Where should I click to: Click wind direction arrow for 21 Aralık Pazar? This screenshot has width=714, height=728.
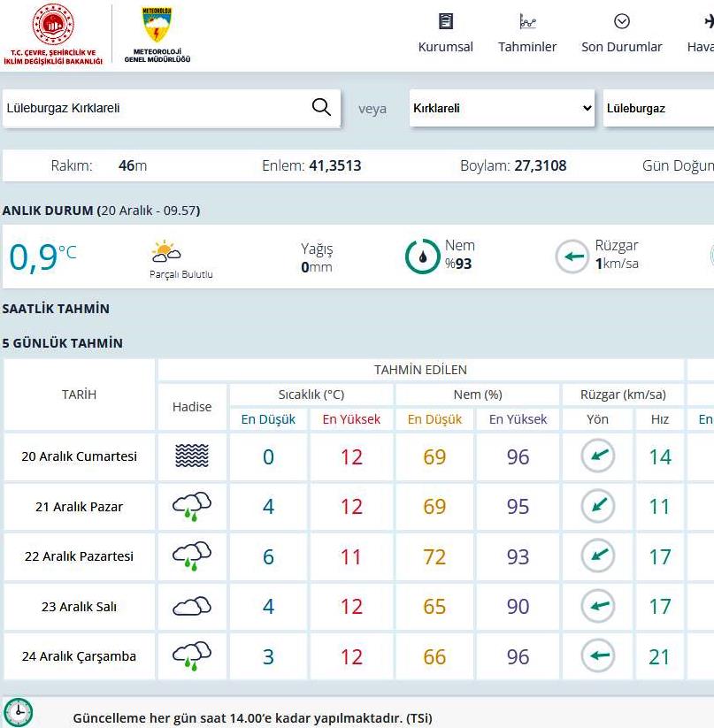click(x=598, y=506)
